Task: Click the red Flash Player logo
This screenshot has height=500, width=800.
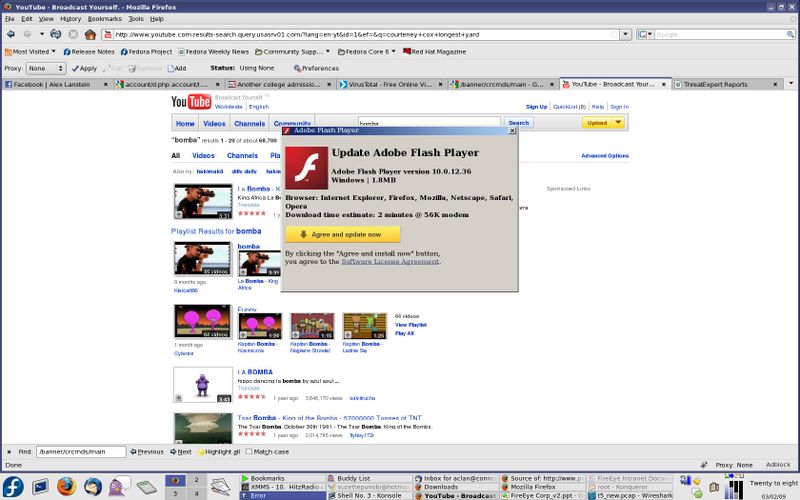Action: 306,168
